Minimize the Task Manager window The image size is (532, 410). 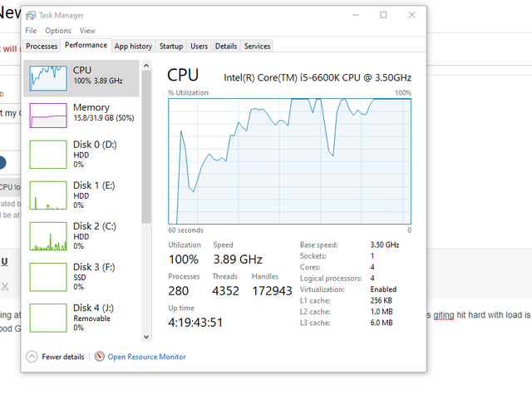356,15
